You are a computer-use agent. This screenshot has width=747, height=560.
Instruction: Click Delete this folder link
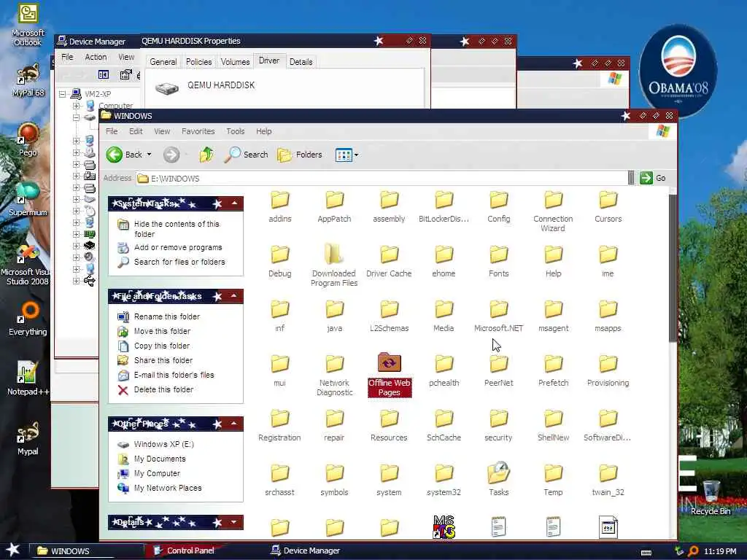(163, 389)
